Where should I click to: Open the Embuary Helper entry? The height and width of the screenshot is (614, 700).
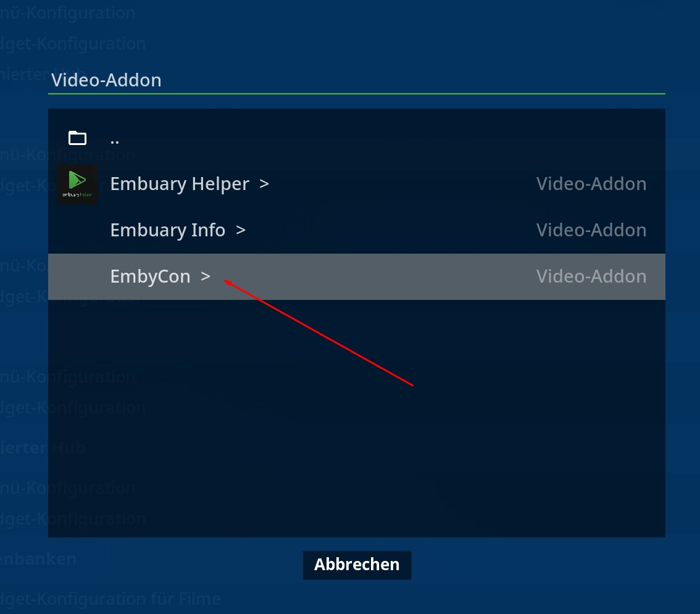click(356, 184)
